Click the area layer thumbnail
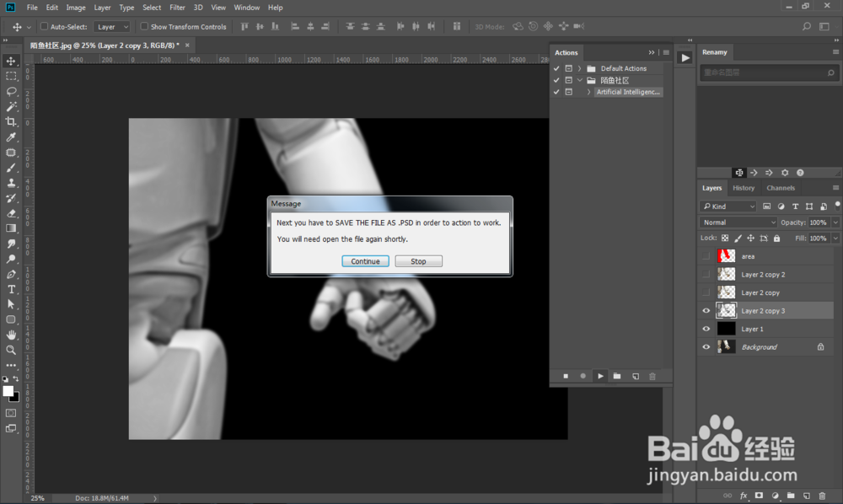 727,256
